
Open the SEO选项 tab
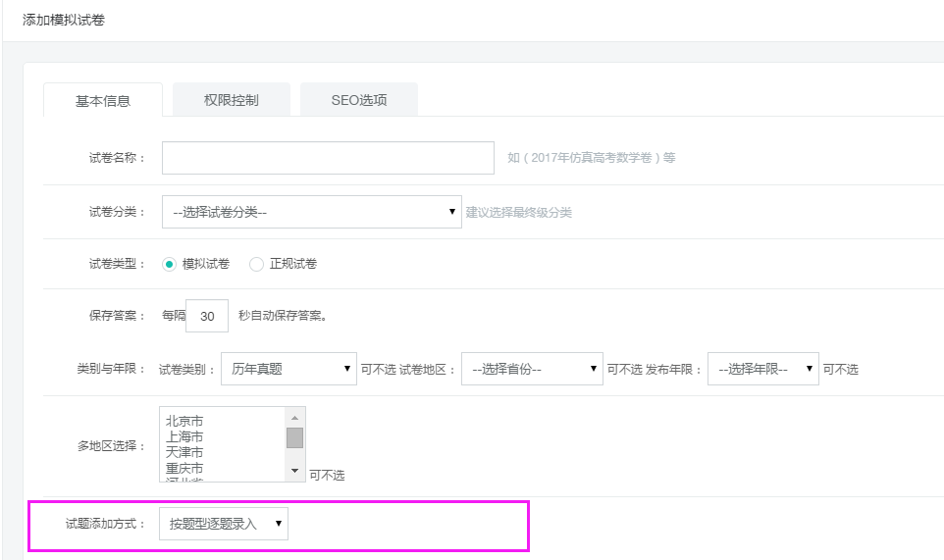[358, 100]
